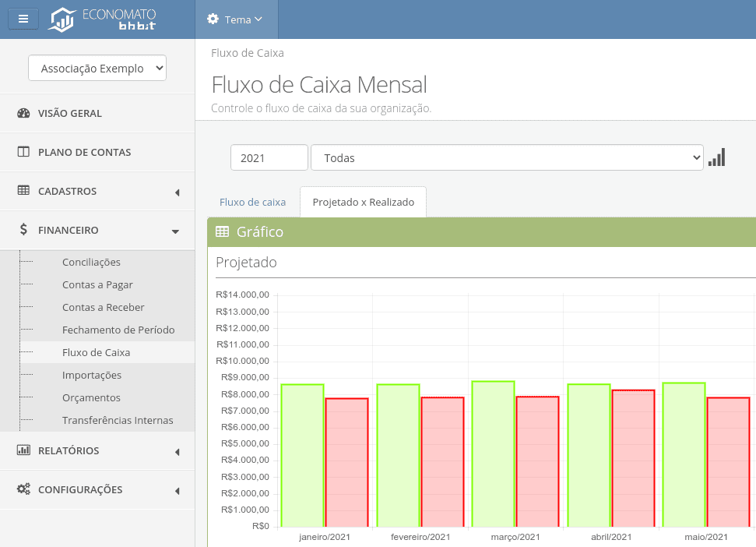Open Plano de Contas menu item

(x=97, y=152)
